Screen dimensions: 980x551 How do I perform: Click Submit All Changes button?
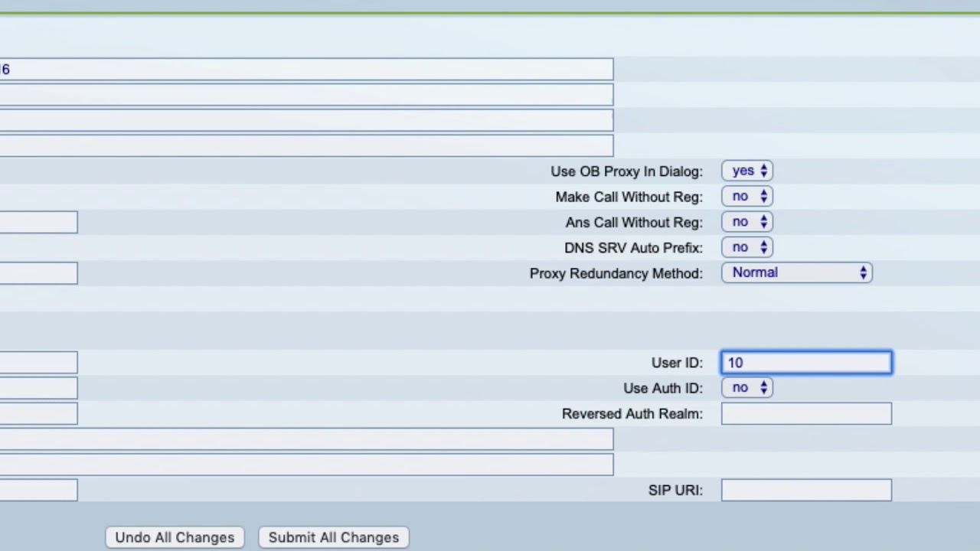(x=334, y=537)
